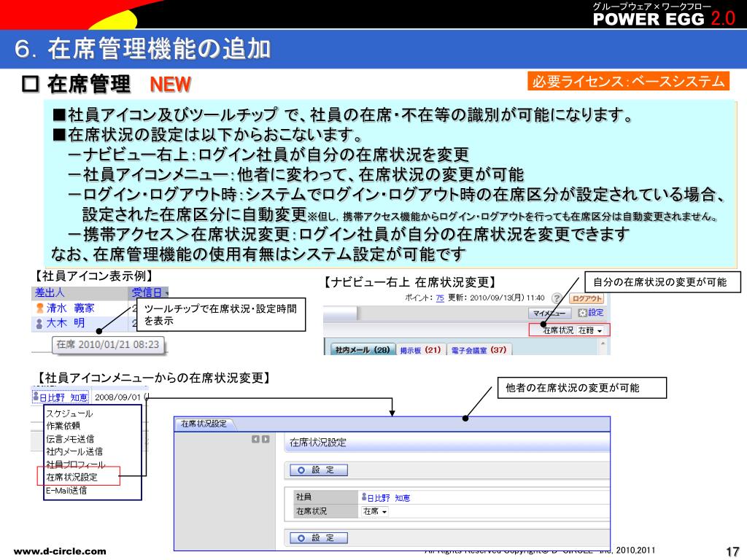Image resolution: width=747 pixels, height=560 pixels.
Task: Click the マイメニュー button
Action: pos(549,313)
